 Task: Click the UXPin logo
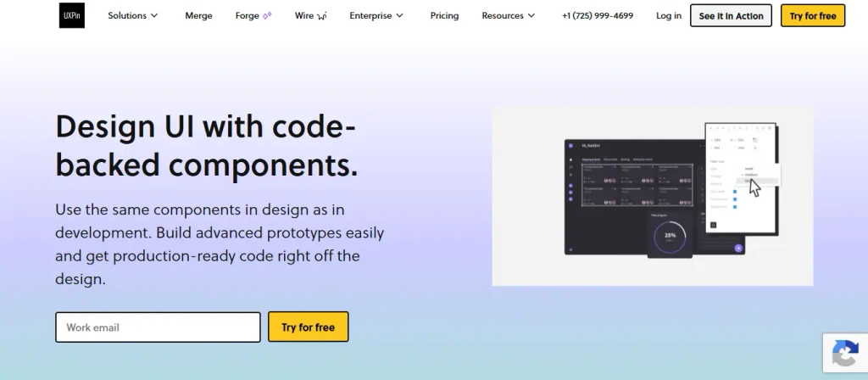point(72,15)
